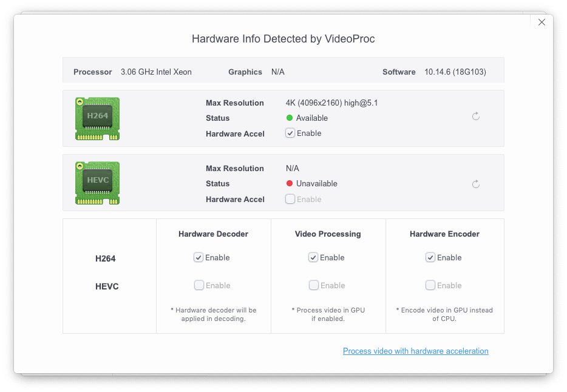Close the Hardware Info dialog
The height and width of the screenshot is (392, 567).
(x=542, y=22)
